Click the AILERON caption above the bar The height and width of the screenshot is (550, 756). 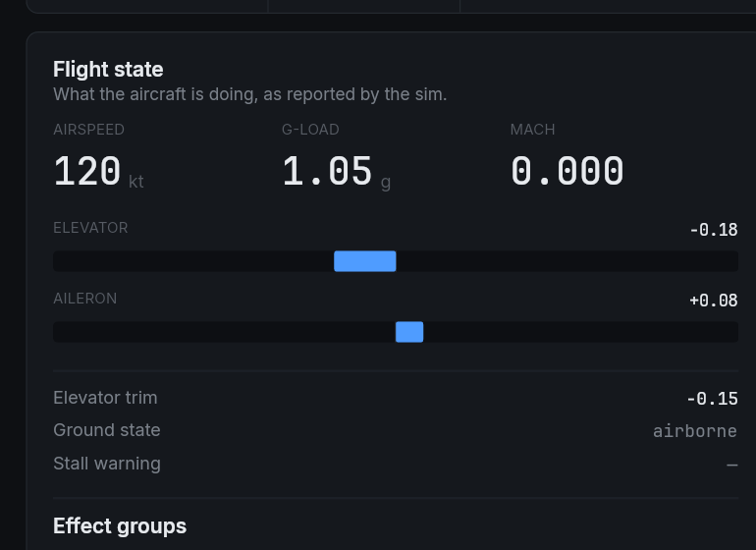(84, 299)
